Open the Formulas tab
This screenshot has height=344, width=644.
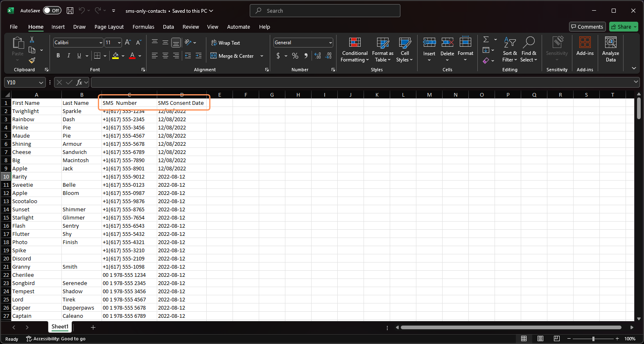[143, 27]
